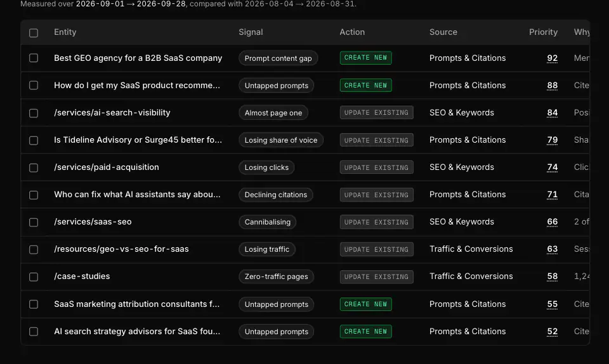Open entity Best GEO agency for a B2B SaaS company
609x364 pixels.
click(138, 58)
